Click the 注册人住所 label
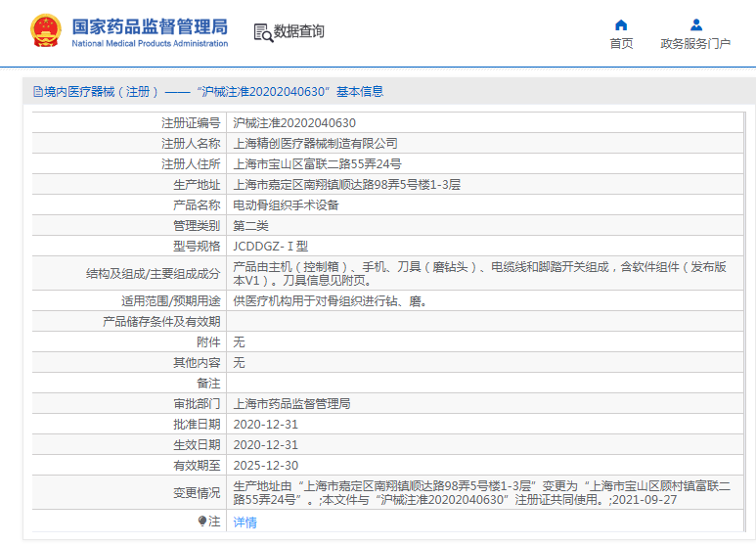Image resolution: width=756 pixels, height=545 pixels. [x=191, y=164]
